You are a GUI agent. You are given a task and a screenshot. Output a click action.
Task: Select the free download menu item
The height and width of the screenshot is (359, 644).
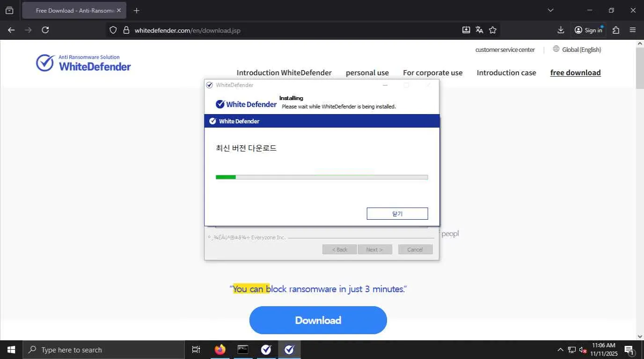point(576,72)
